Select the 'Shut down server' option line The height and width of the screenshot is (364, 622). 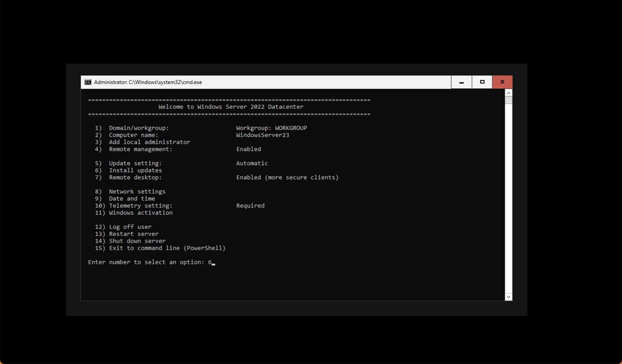point(130,241)
